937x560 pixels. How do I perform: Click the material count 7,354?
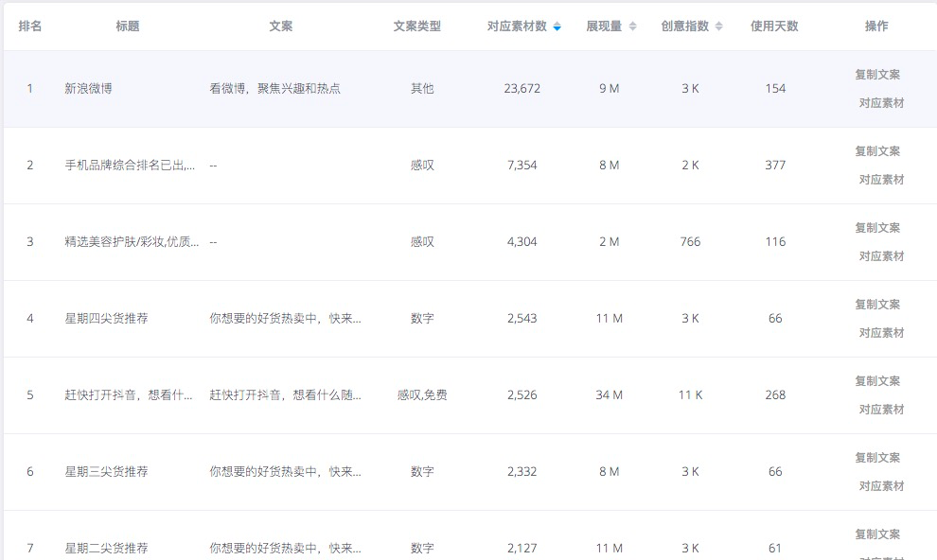click(522, 166)
